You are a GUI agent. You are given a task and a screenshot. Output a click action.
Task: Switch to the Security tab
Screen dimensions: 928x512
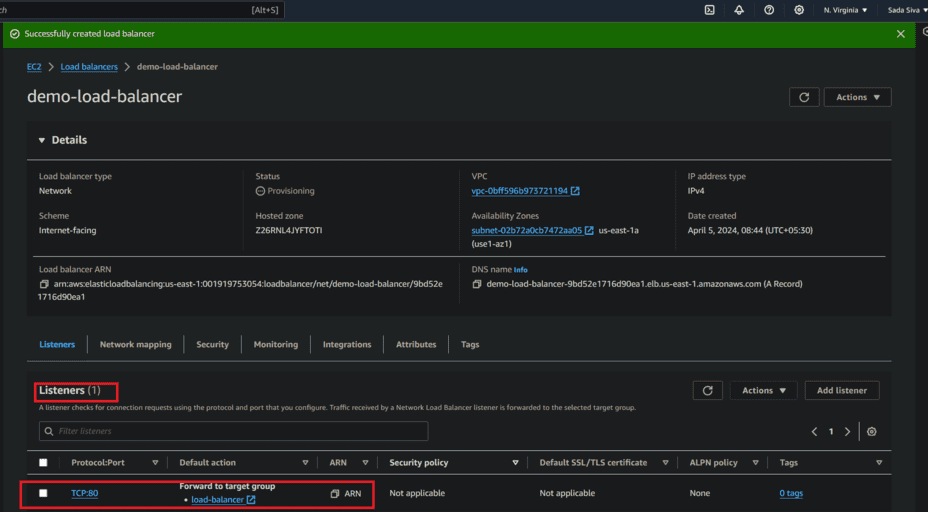tap(212, 344)
